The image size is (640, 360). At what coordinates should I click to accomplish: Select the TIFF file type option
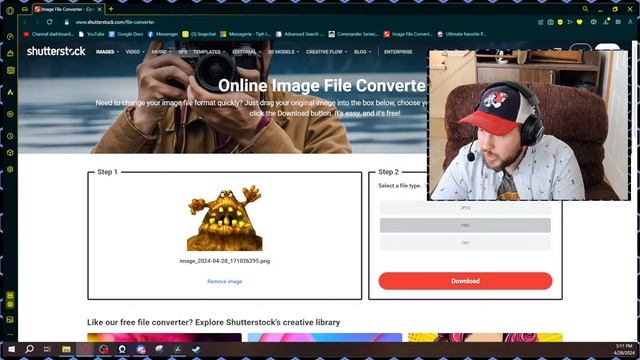[x=465, y=243]
